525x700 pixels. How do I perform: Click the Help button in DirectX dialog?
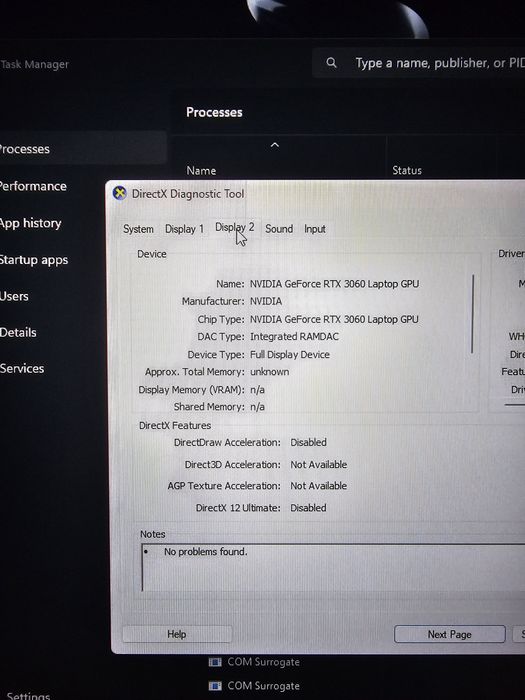pyautogui.click(x=177, y=634)
